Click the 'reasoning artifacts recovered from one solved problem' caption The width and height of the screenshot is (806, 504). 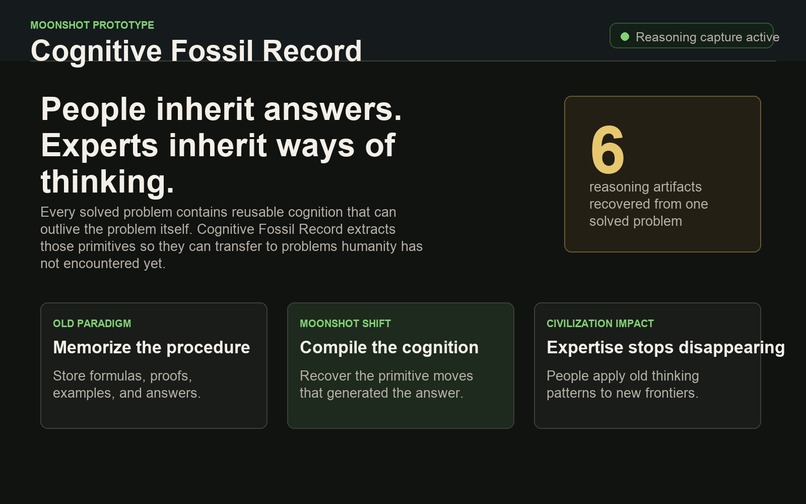tap(648, 204)
